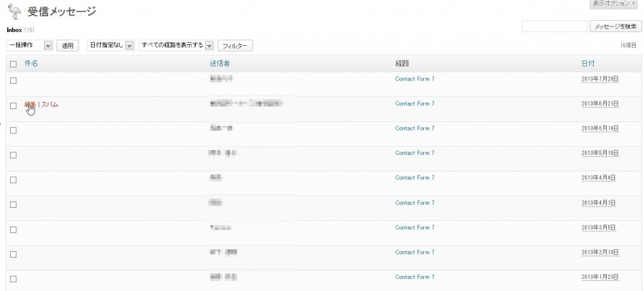Focus the message search input field
Image resolution: width=644 pixels, height=291 pixels.
click(555, 26)
